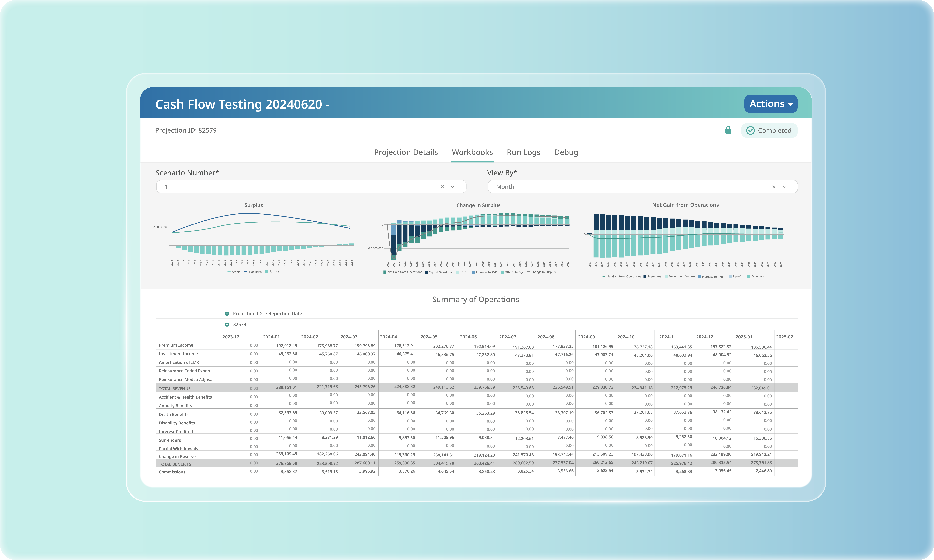
Task: Collapse the Projection ID / Reporting Date group
Action: 227,314
